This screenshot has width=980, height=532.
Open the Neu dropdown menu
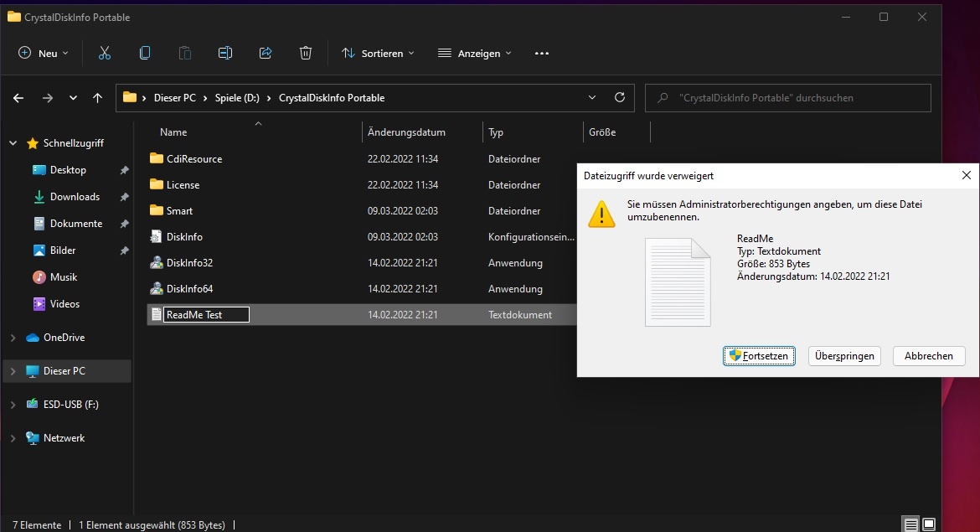44,53
